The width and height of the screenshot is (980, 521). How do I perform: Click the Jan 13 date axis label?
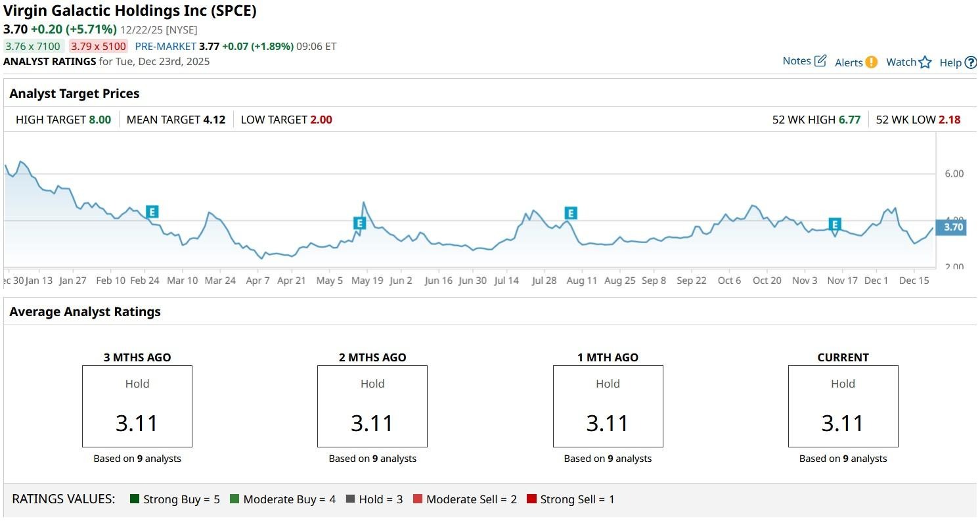point(38,281)
